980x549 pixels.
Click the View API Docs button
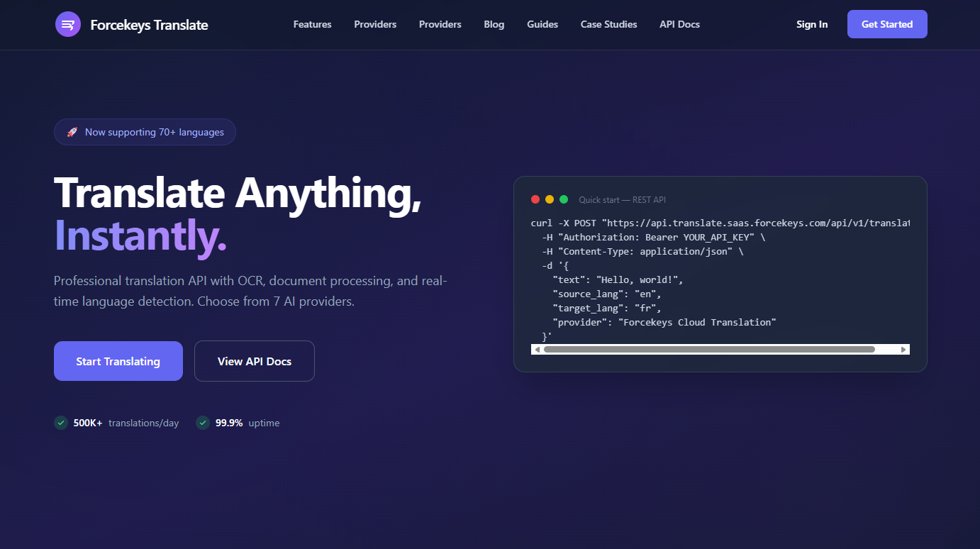[x=255, y=361]
